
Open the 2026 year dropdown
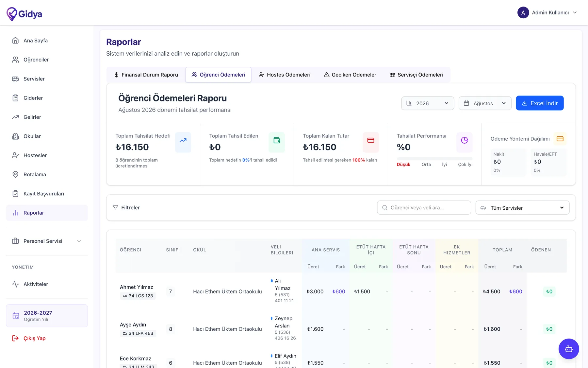[428, 103]
